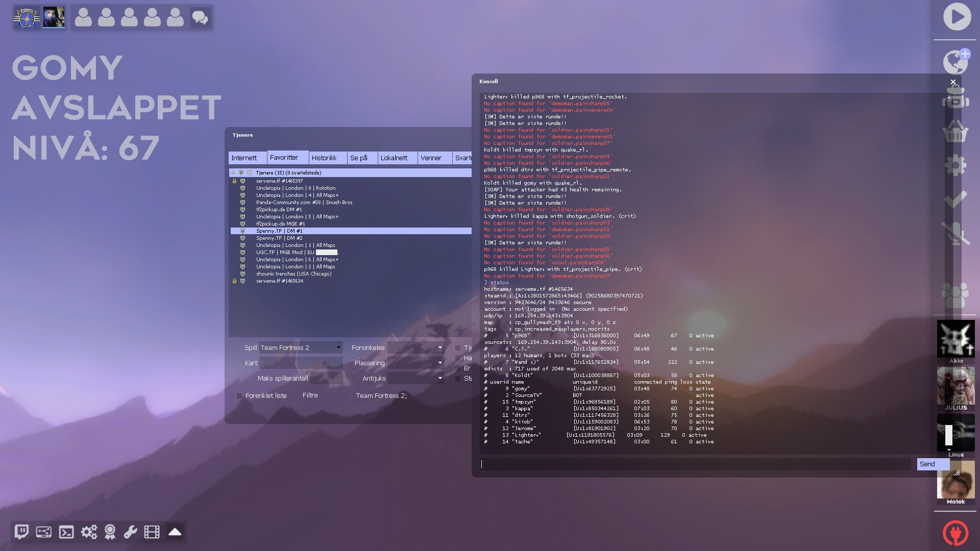This screenshot has width=980, height=551.
Task: Click the Twitch icon in bottom toolbar
Action: pos(21,532)
